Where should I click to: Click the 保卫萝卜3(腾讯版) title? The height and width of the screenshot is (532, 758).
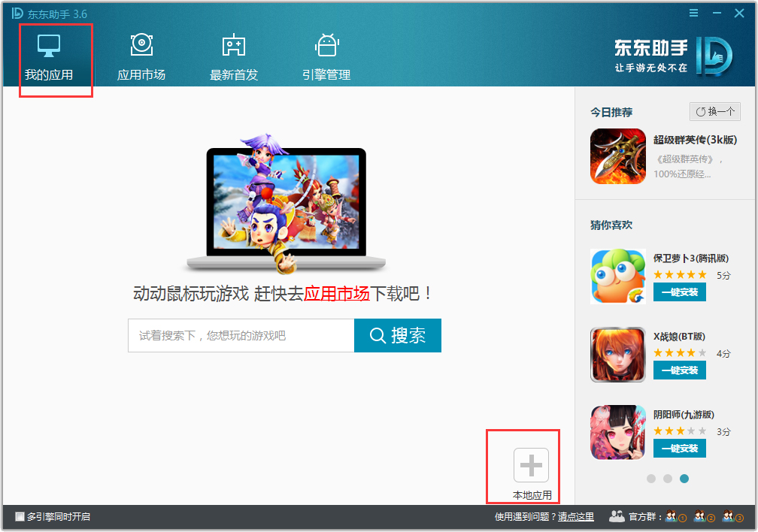pos(691,258)
